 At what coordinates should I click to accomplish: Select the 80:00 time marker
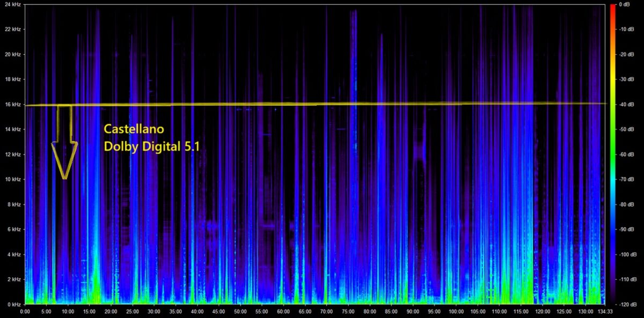tap(370, 312)
